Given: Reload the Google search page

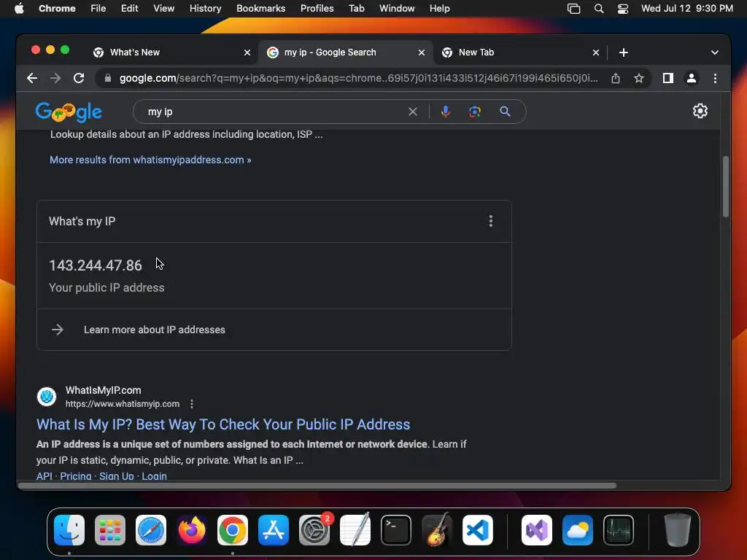Looking at the screenshot, I should [79, 78].
